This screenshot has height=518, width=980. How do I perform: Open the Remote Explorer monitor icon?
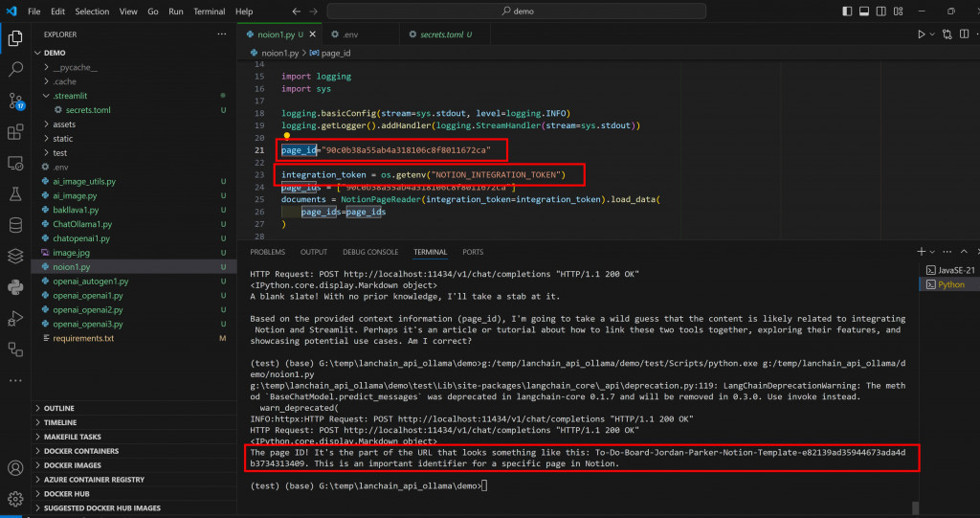coord(15,164)
